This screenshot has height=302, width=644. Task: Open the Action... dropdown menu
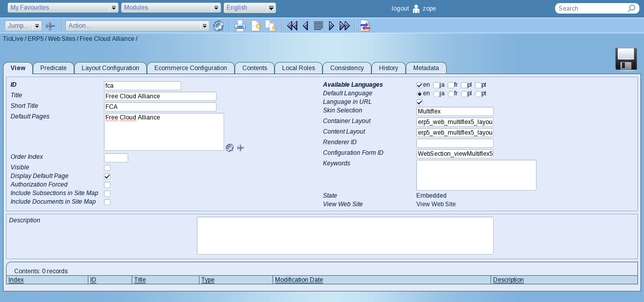click(x=137, y=26)
